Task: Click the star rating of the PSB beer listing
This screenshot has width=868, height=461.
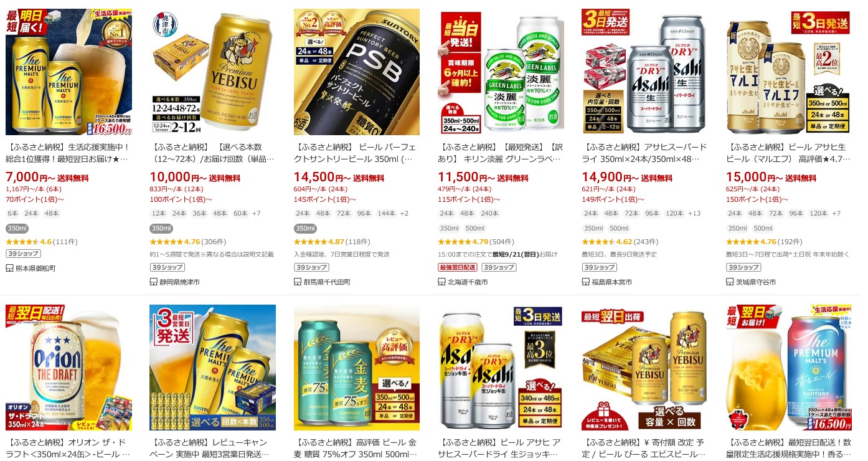Action: tap(311, 242)
